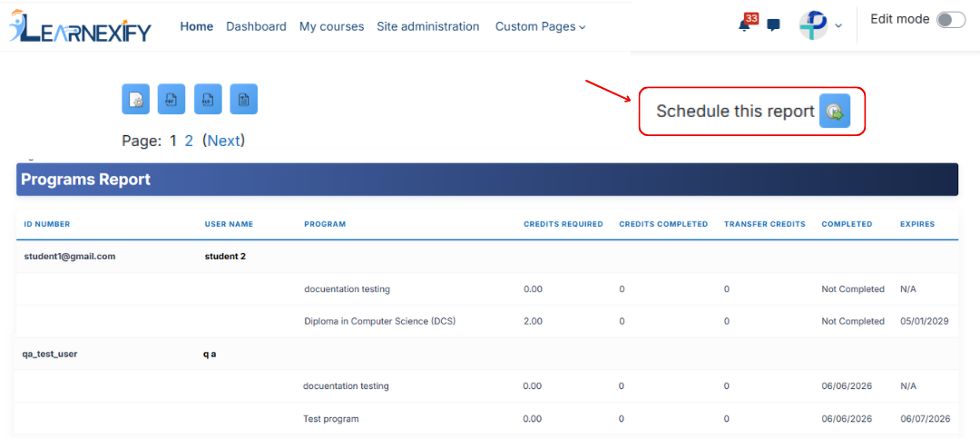Click the 2.00 credits required value
This screenshot has width=980, height=448.
(534, 322)
